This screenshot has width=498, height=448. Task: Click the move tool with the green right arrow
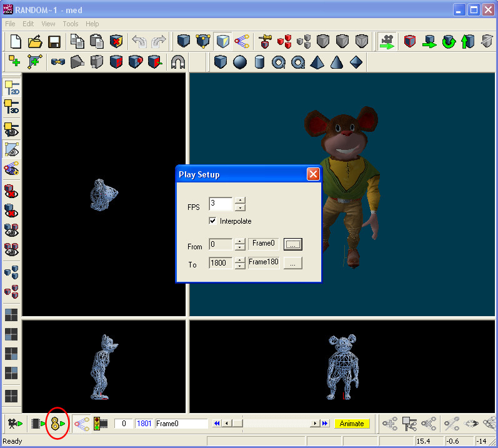click(429, 42)
